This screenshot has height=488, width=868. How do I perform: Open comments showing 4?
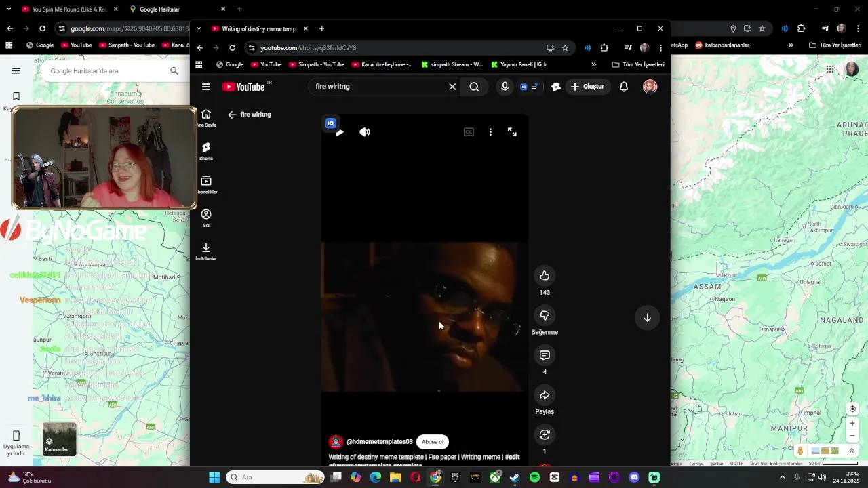[545, 355]
